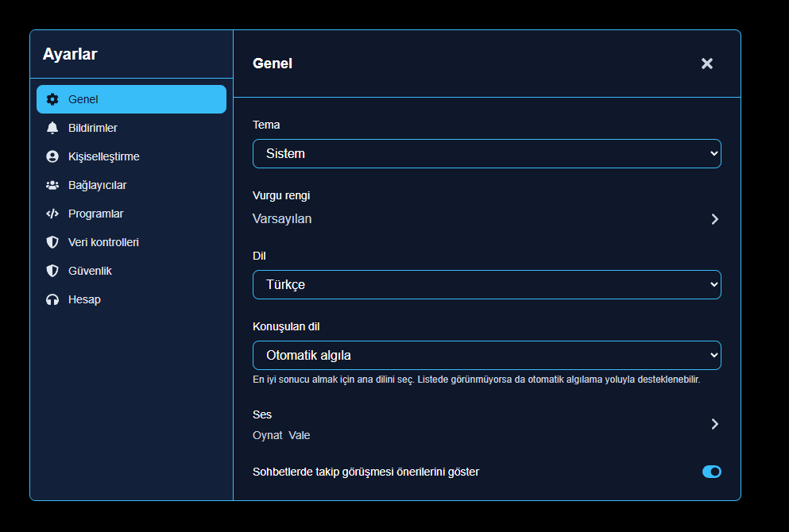The height and width of the screenshot is (532, 789).
Task: Expand Ses options with the chevron
Action: coord(714,424)
